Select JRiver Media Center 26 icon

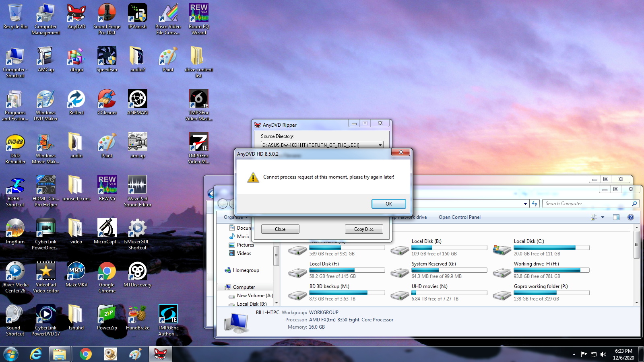coord(15,278)
